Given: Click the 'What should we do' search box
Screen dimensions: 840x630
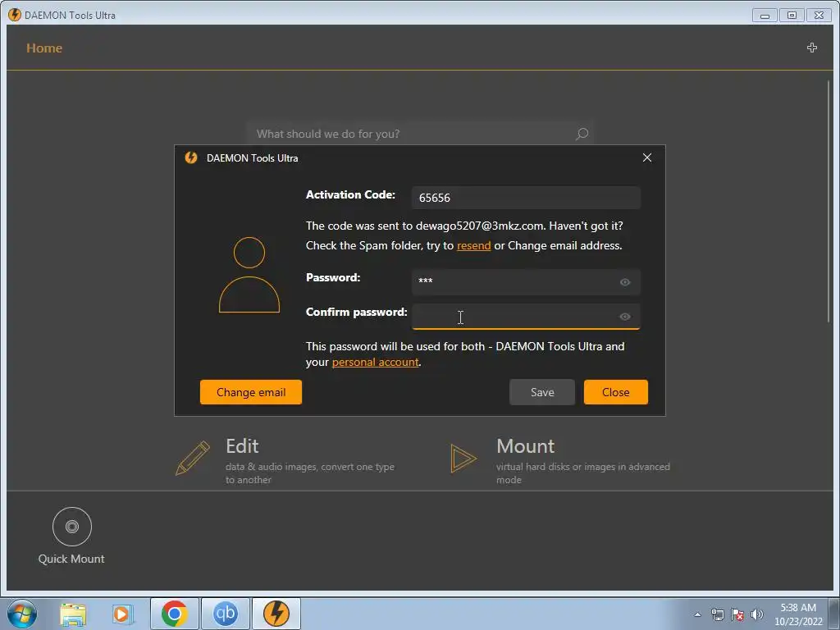Looking at the screenshot, I should [x=420, y=134].
